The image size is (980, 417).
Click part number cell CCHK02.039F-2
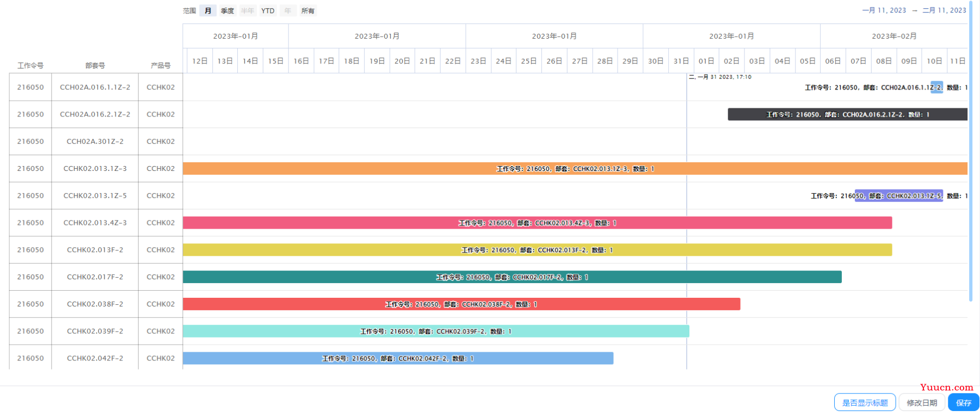95,331
